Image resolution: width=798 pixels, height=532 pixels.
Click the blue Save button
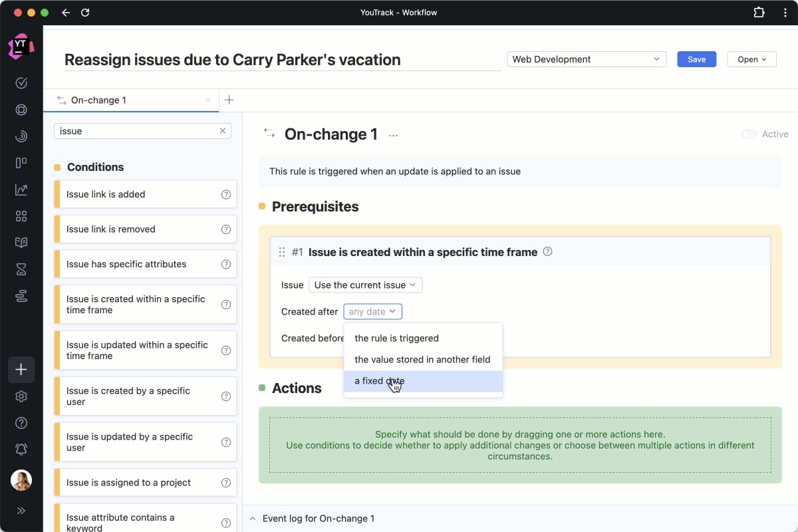click(x=696, y=59)
